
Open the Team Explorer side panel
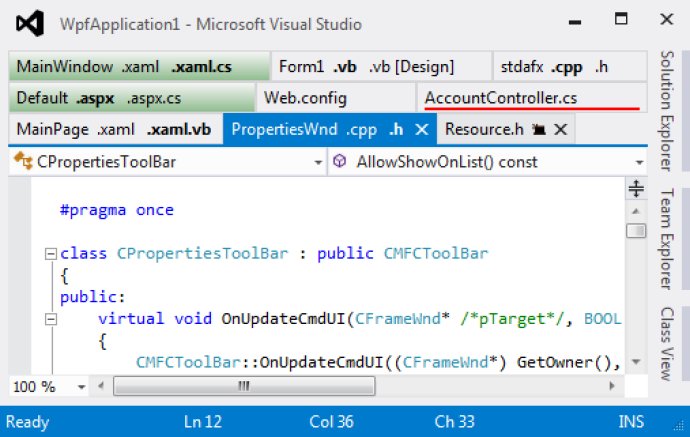667,239
